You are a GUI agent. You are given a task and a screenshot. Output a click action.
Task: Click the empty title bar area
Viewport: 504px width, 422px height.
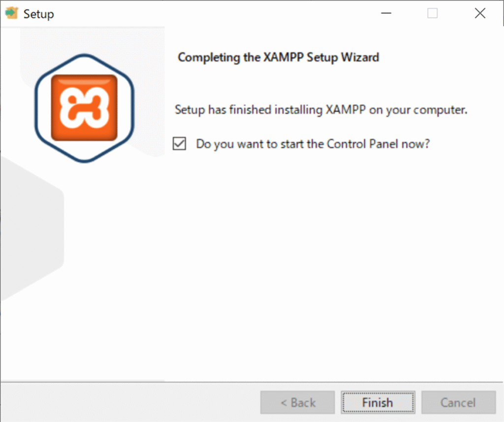(221, 14)
